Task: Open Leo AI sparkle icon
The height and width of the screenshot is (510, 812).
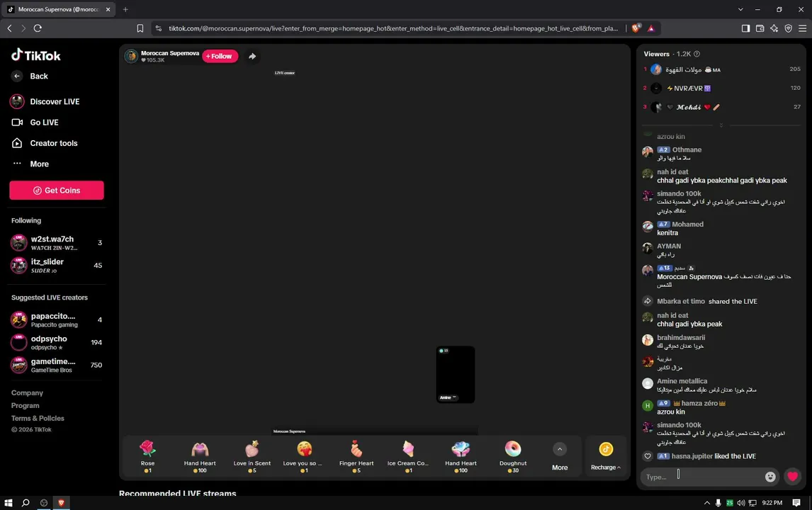Action: (774, 28)
